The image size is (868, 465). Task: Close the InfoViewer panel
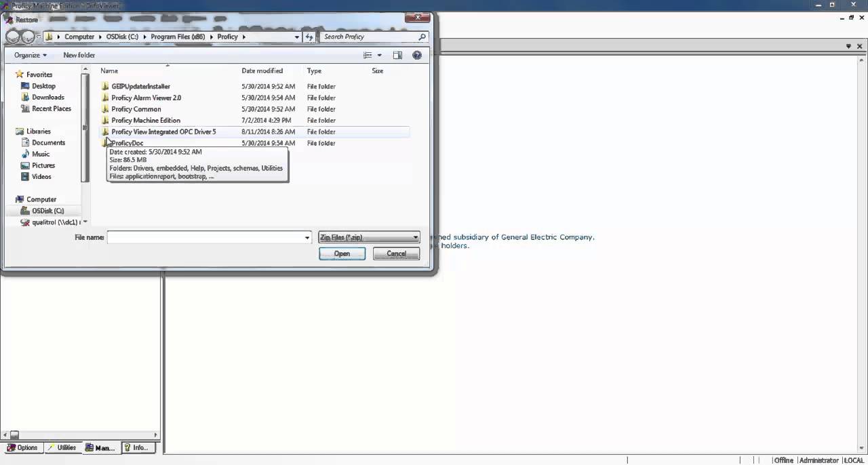point(860,46)
